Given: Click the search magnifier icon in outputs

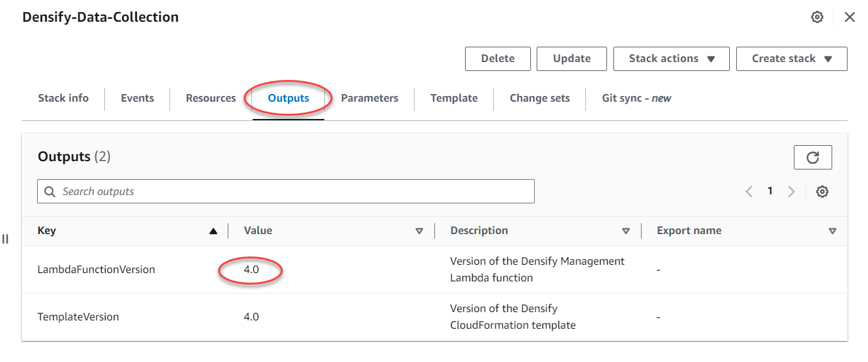Looking at the screenshot, I should (51, 191).
